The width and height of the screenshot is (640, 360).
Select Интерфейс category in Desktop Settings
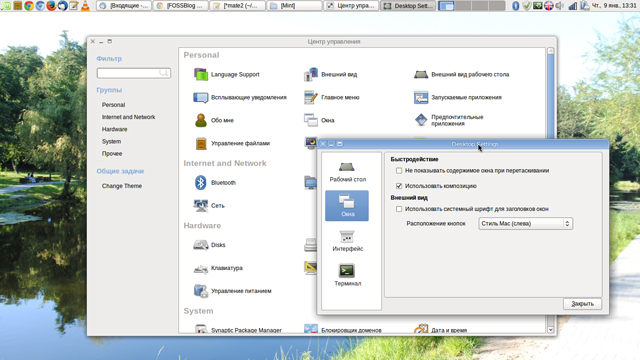(347, 241)
